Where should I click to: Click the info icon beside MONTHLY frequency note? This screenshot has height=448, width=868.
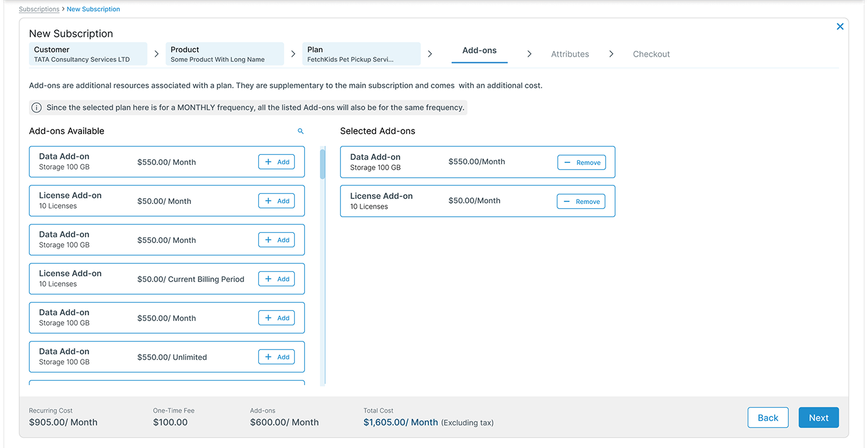click(x=37, y=108)
